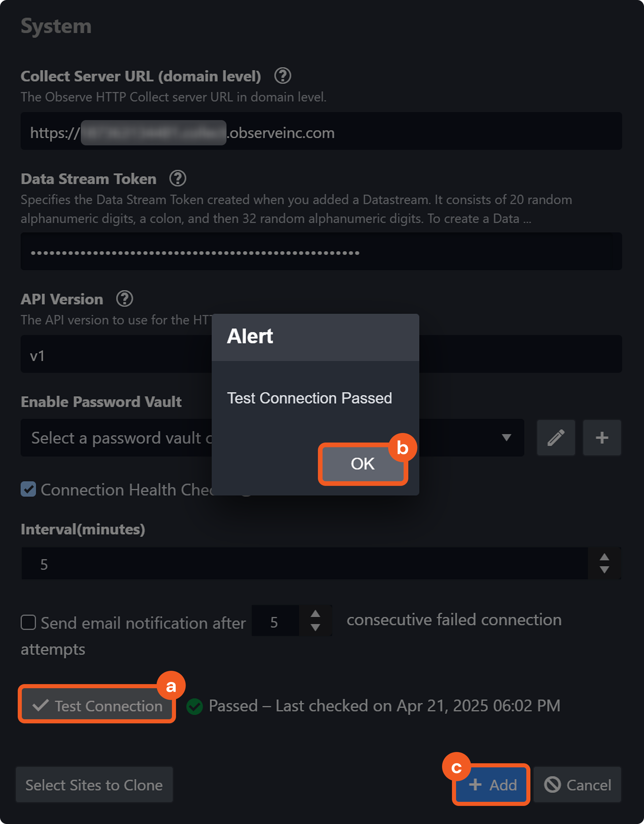
Task: Click the Test Connection button
Action: [x=97, y=706]
